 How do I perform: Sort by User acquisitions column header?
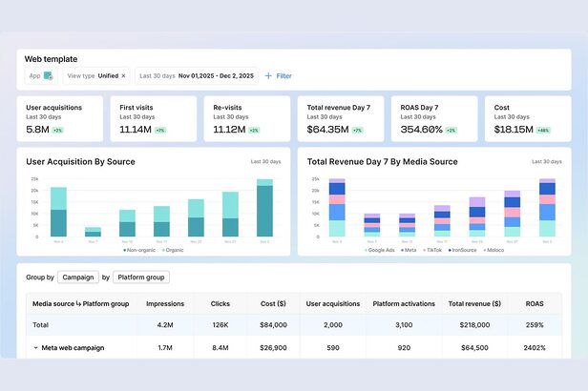332,303
